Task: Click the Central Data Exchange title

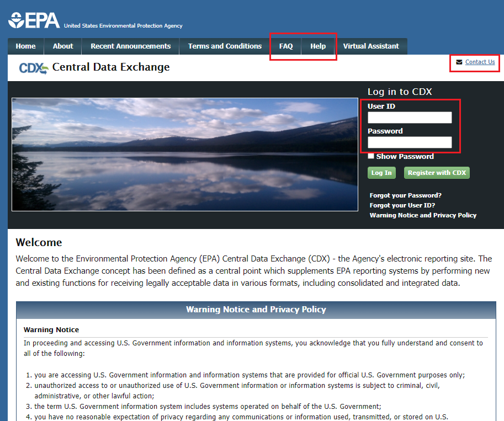Action: pos(111,67)
